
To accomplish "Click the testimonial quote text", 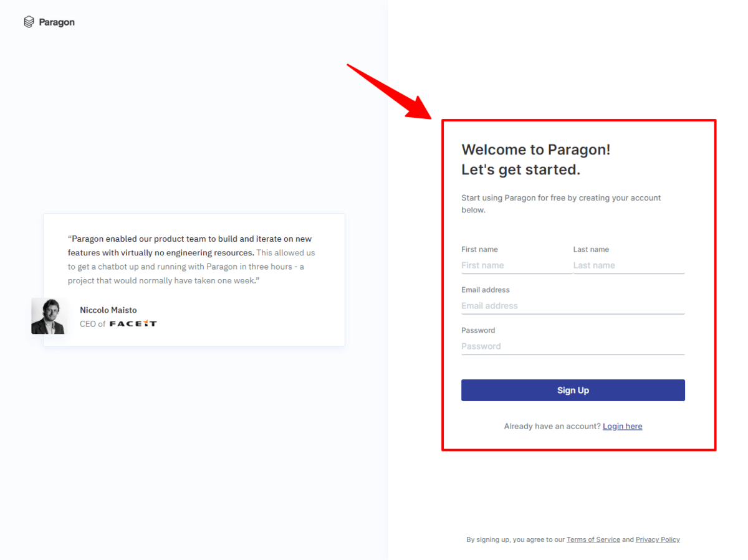I will (x=191, y=260).
